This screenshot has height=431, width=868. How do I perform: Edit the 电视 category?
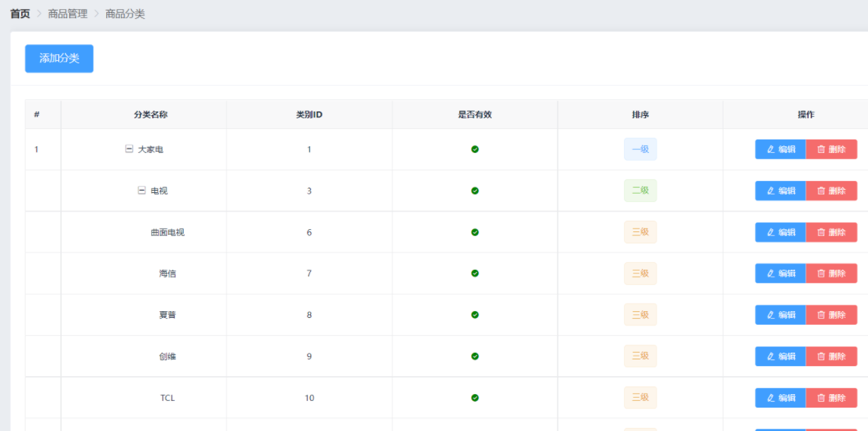[x=781, y=191]
